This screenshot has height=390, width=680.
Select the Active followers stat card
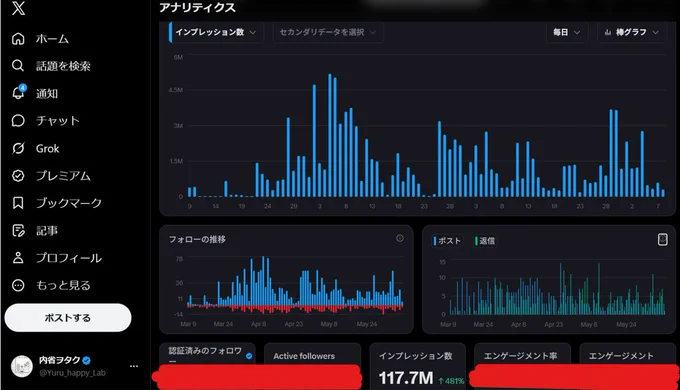312,366
